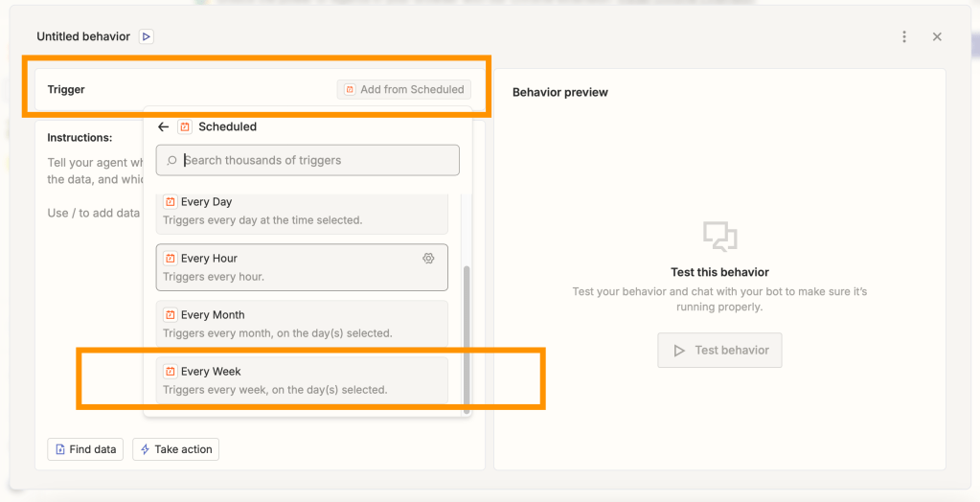The width and height of the screenshot is (980, 502).
Task: Pick the Every Week trigger option
Action: [302, 380]
